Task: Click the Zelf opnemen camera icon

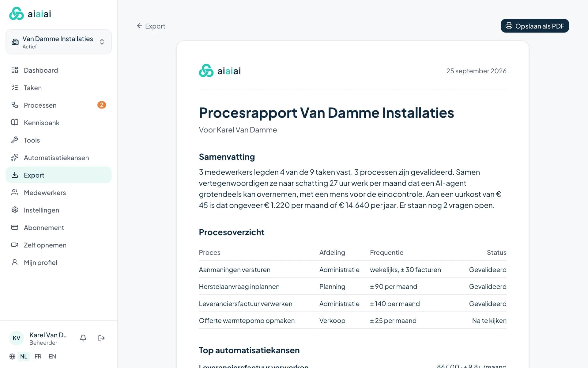Action: click(x=15, y=245)
